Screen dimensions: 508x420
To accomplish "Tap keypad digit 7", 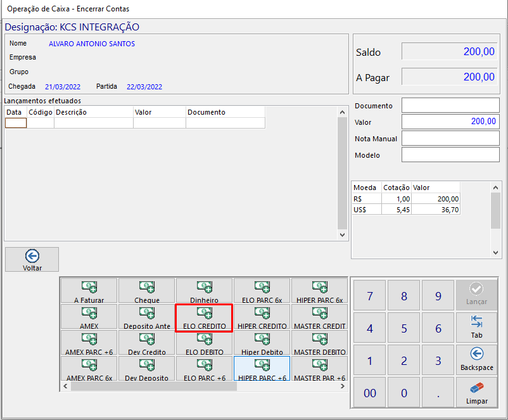I will click(370, 295).
